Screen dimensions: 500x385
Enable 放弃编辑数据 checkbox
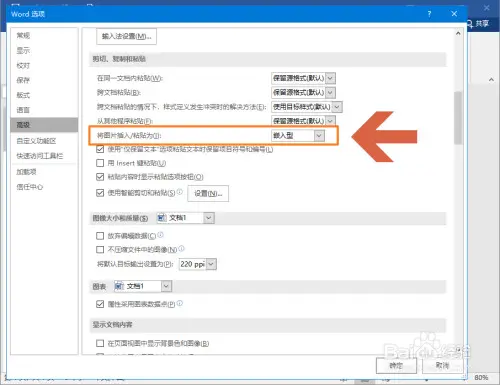click(100, 236)
